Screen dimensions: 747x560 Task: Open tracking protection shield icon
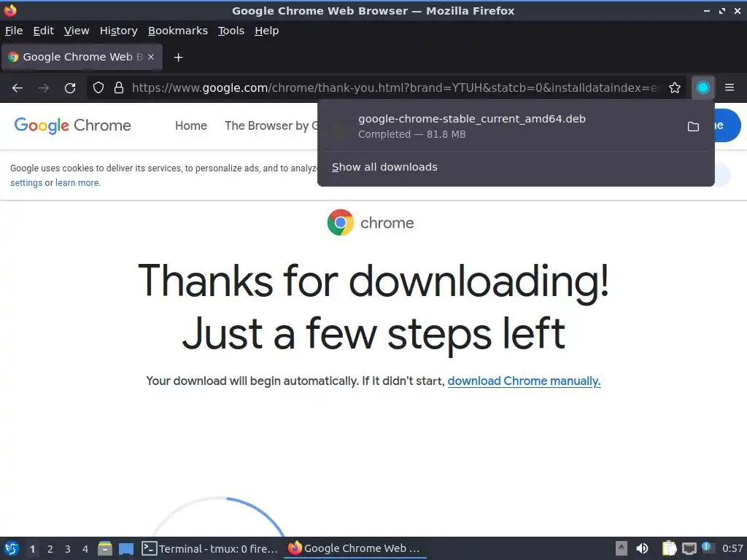pyautogui.click(x=98, y=87)
